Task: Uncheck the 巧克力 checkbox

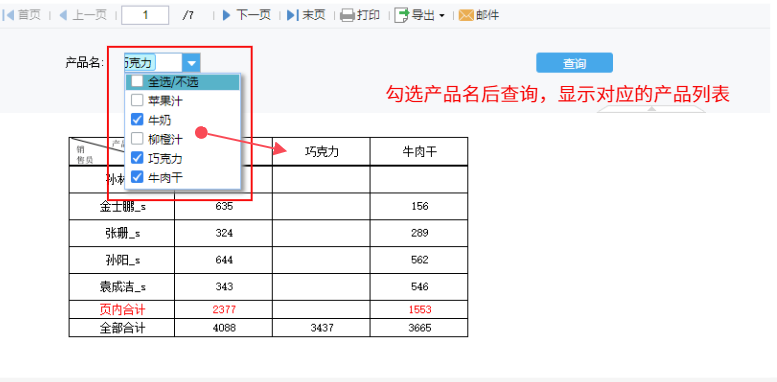Action: pyautogui.click(x=137, y=158)
